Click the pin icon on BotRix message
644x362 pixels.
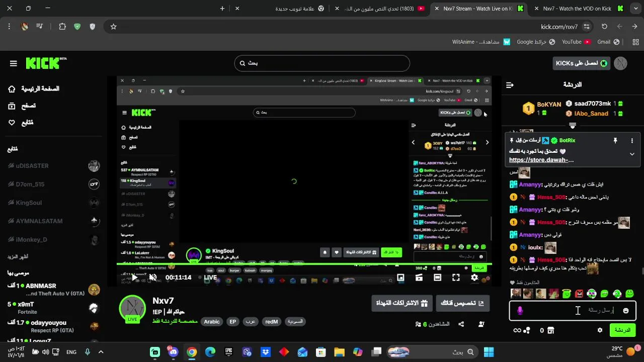(x=615, y=141)
